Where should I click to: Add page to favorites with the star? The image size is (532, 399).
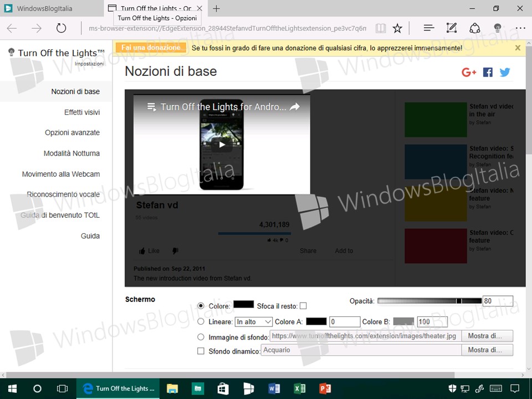pyautogui.click(x=397, y=28)
